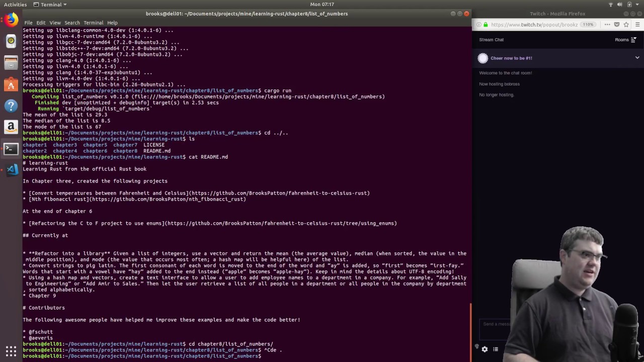This screenshot has width=644, height=362.
Task: Open the Firefox hamburger menu
Action: click(638, 24)
